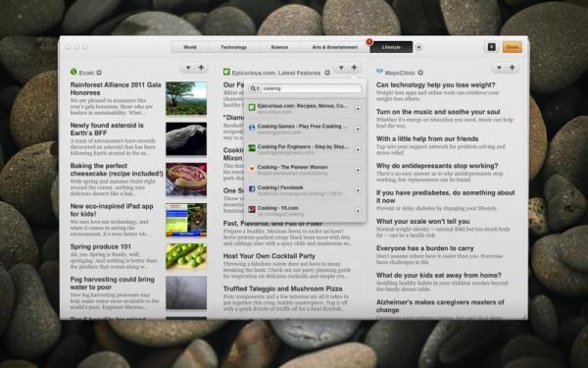Click the Done button
588x368 pixels.
[x=512, y=47]
